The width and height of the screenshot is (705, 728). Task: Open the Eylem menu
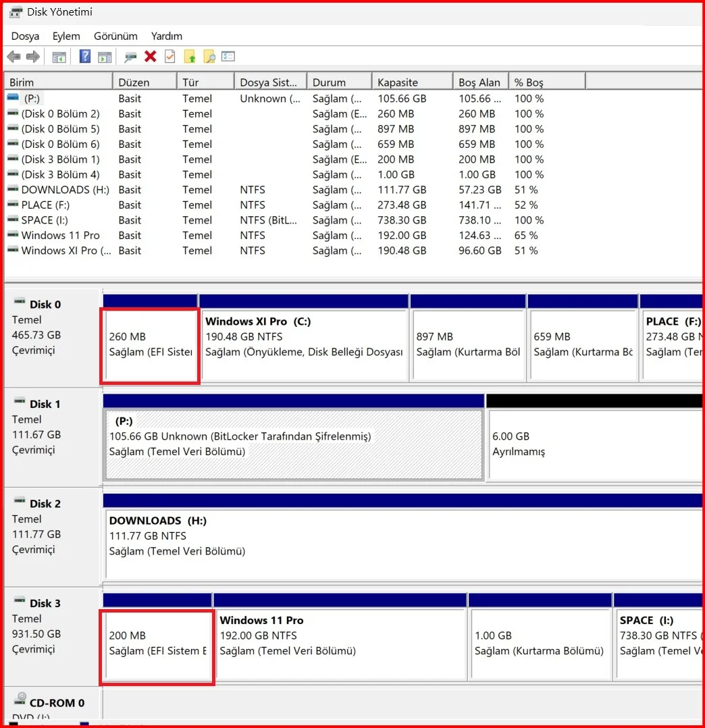pos(66,36)
